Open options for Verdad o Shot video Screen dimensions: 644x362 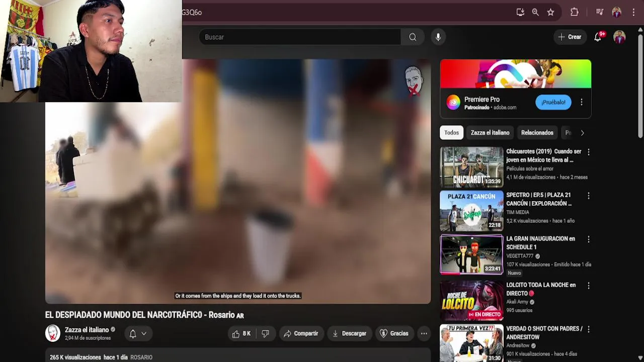[588, 329]
